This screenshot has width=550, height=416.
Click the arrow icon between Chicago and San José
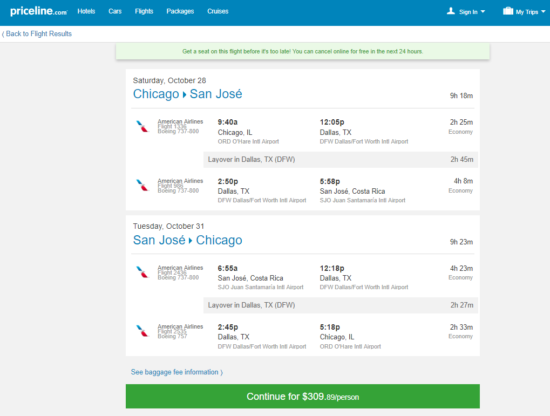click(x=185, y=95)
